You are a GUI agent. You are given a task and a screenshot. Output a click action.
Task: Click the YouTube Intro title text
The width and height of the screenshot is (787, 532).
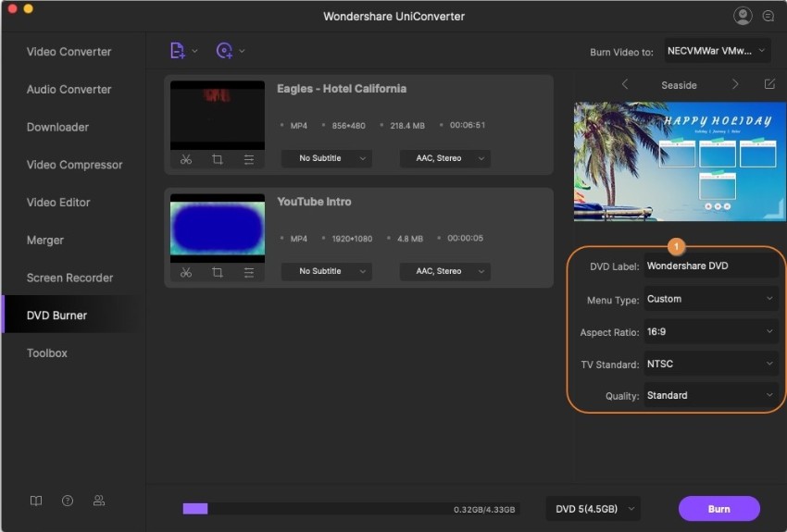tap(314, 202)
